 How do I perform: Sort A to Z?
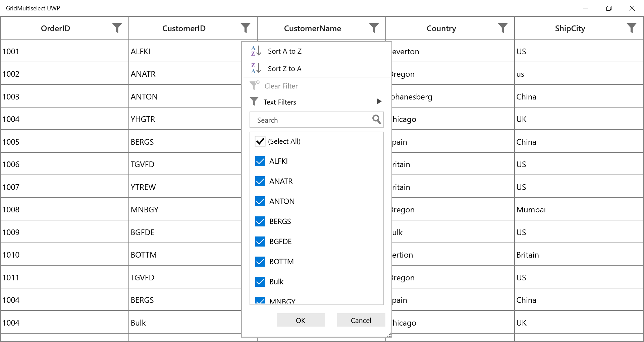click(284, 51)
